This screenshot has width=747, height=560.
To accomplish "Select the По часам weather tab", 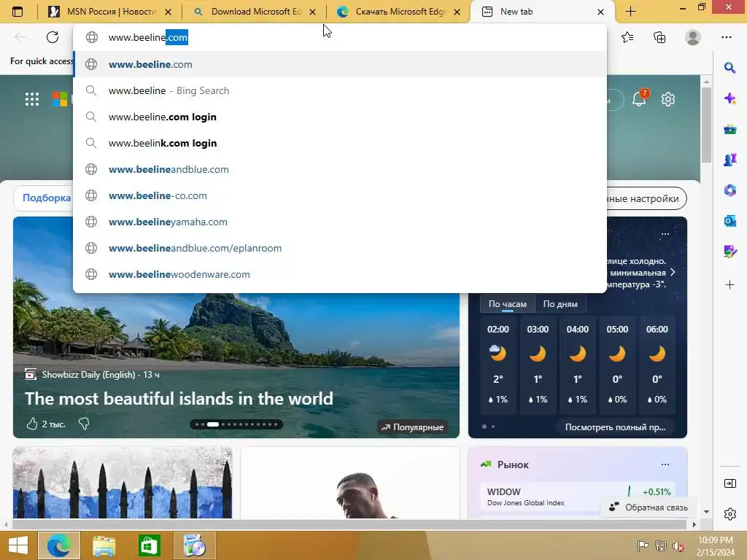I will (508, 304).
